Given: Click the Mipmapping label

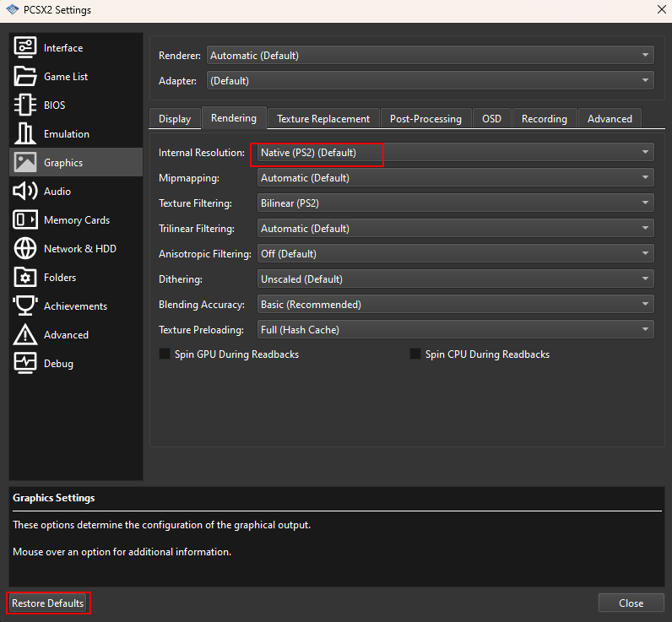Looking at the screenshot, I should [x=189, y=178].
